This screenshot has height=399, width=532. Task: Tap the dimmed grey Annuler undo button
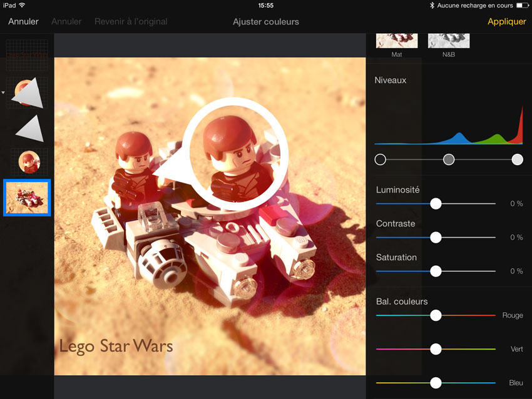[66, 22]
